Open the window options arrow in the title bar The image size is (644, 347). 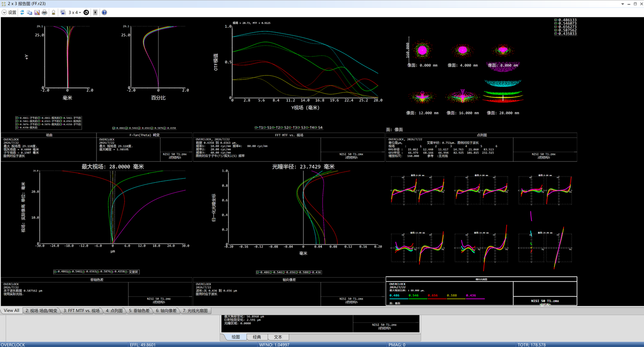pyautogui.click(x=622, y=3)
